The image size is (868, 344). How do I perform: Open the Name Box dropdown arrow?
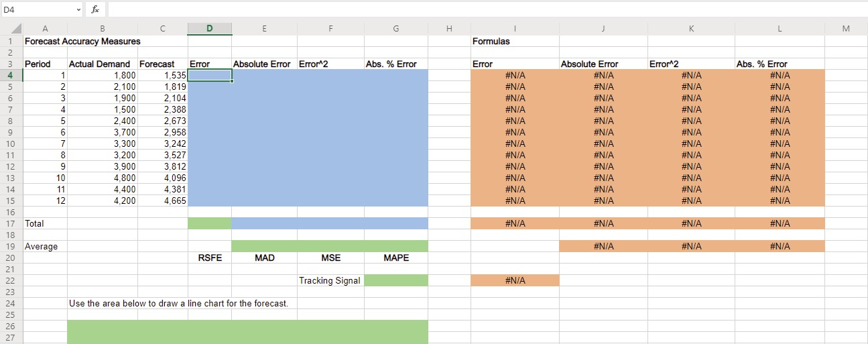[x=78, y=10]
